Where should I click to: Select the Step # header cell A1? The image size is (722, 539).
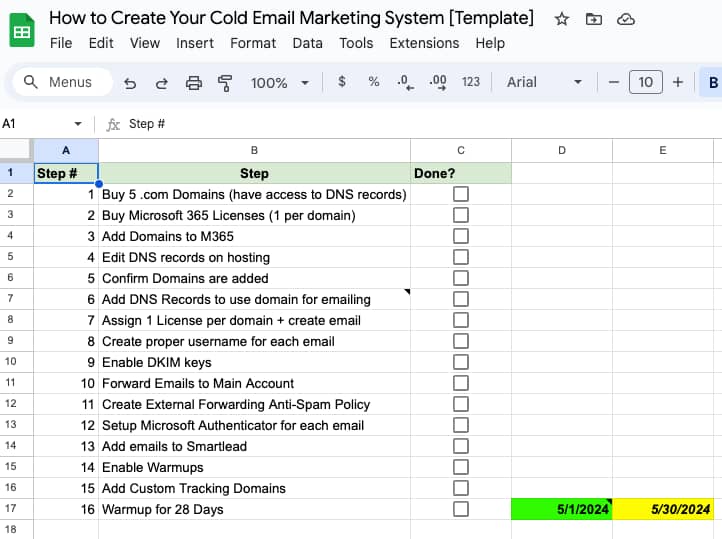tap(66, 174)
